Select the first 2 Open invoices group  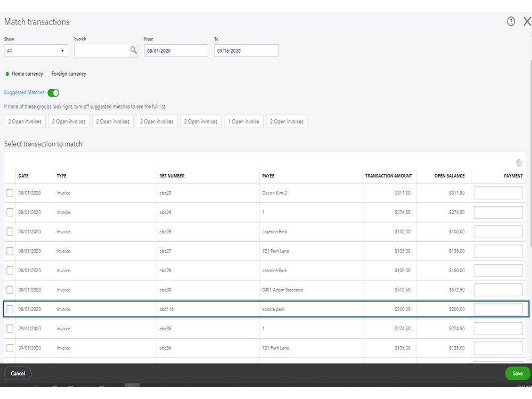[24, 121]
